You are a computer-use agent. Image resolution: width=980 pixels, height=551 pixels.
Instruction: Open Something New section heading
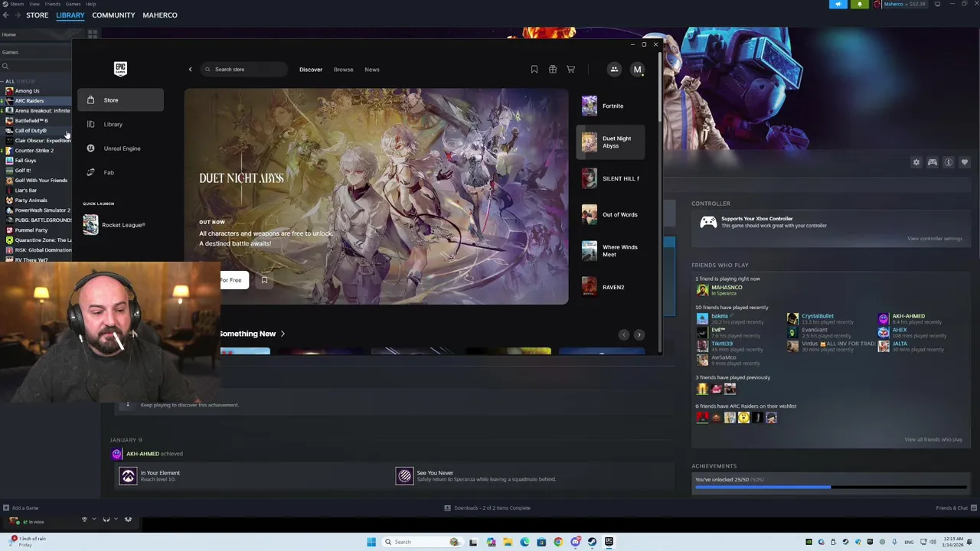tap(252, 334)
